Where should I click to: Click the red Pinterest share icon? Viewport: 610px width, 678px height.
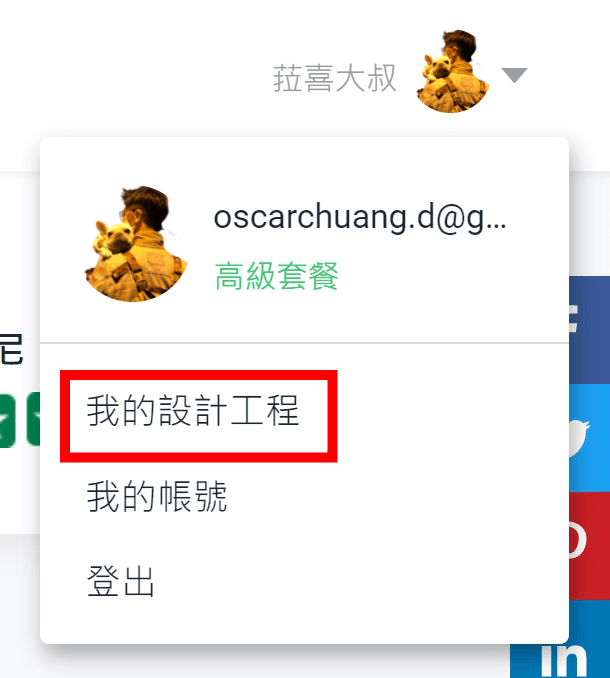pyautogui.click(x=589, y=545)
